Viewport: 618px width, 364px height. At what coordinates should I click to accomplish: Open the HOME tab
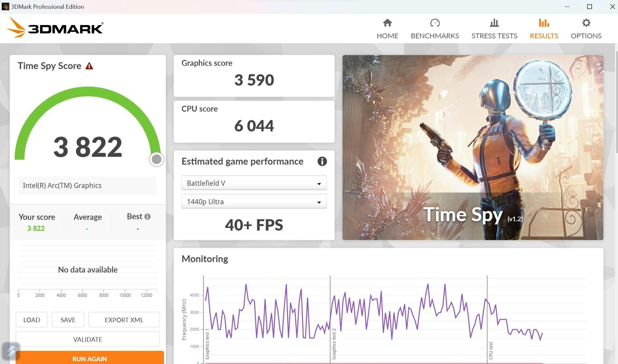(x=387, y=29)
